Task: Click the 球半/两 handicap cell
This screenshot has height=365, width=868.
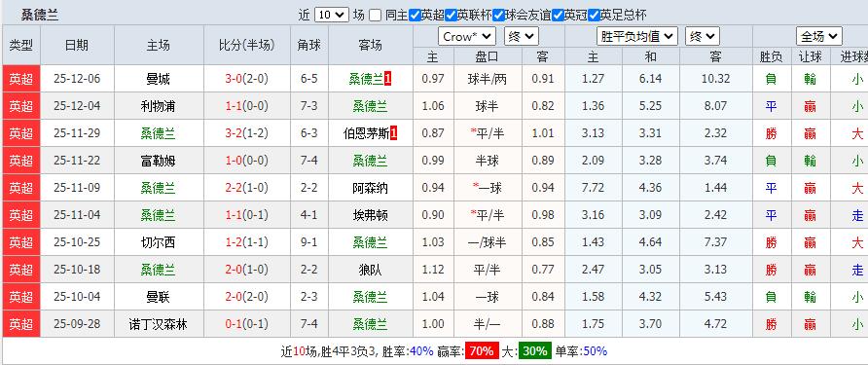Action: (x=488, y=79)
